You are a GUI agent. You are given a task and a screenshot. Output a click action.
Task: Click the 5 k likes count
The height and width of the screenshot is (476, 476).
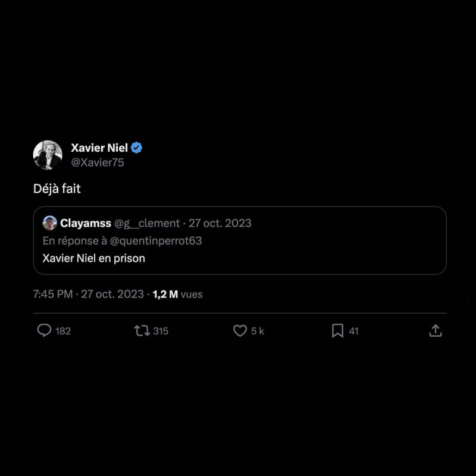257,331
